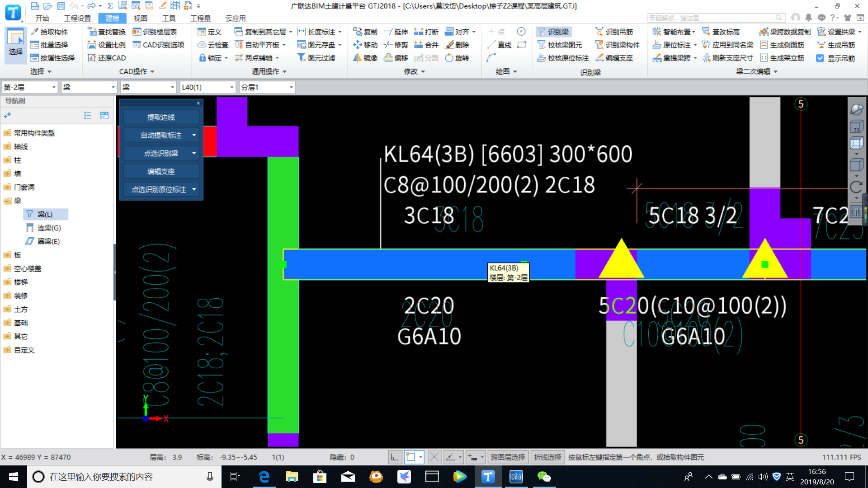Click the 打断 break tool
The image size is (868, 488).
point(426,32)
